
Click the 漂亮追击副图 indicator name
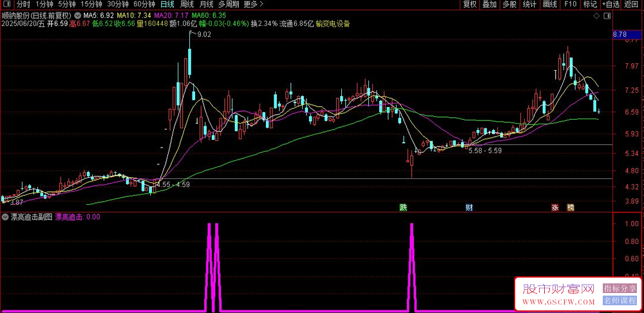pos(31,217)
